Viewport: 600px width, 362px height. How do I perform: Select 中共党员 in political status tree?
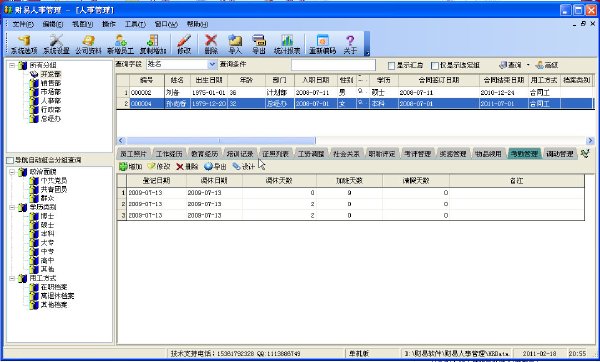54,181
